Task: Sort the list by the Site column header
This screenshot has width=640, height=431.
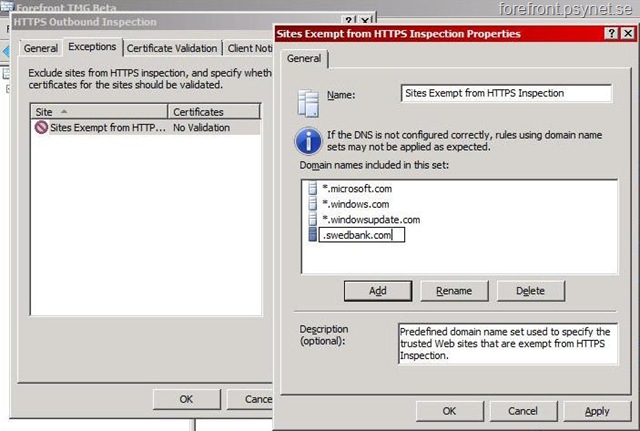Action: (x=98, y=111)
